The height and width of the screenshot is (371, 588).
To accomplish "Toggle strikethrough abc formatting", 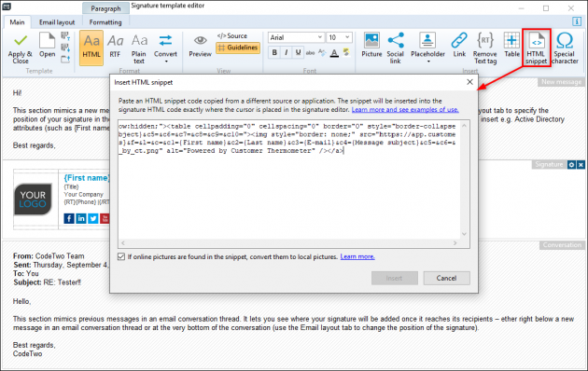I will pos(310,53).
